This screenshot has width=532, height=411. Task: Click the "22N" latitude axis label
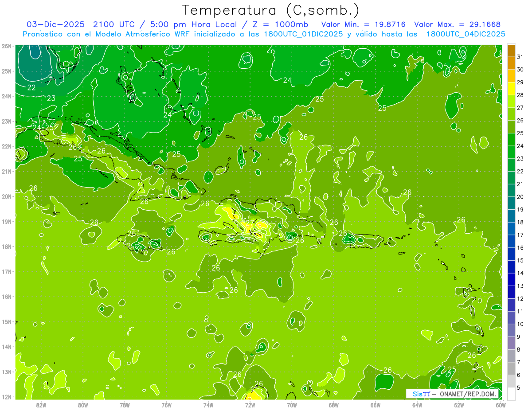click(7, 146)
